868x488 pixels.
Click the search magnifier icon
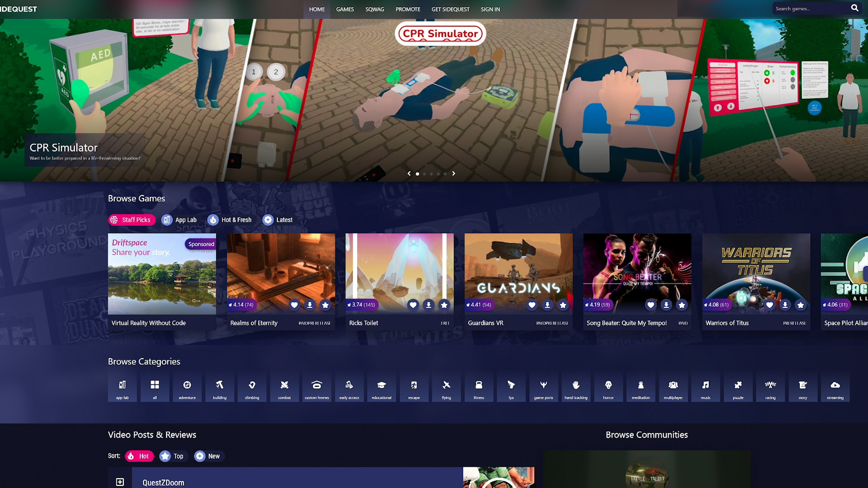coord(854,8)
